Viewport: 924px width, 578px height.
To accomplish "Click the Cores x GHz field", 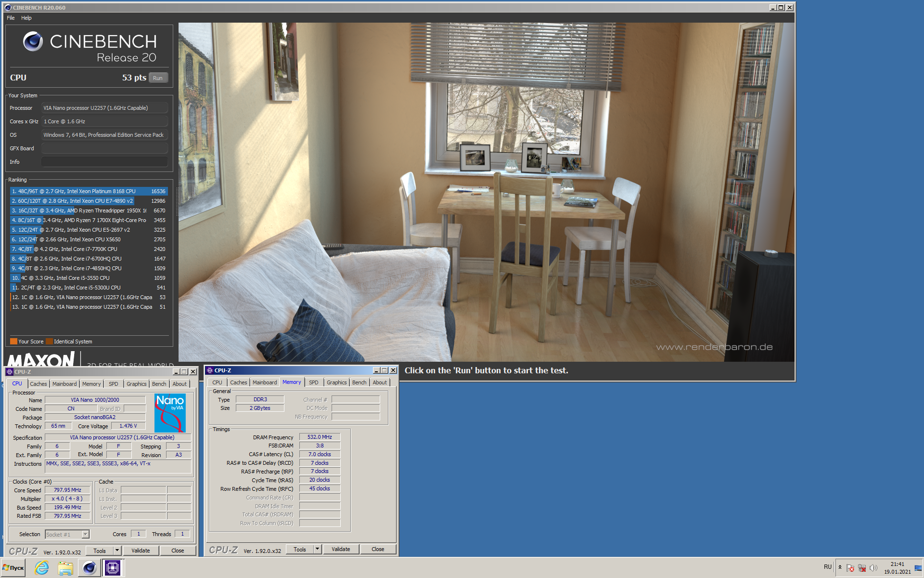I will [x=104, y=121].
